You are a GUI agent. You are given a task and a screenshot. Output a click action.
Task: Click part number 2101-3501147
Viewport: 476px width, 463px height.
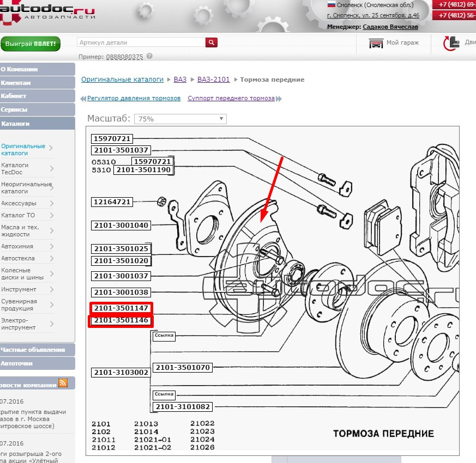(121, 308)
